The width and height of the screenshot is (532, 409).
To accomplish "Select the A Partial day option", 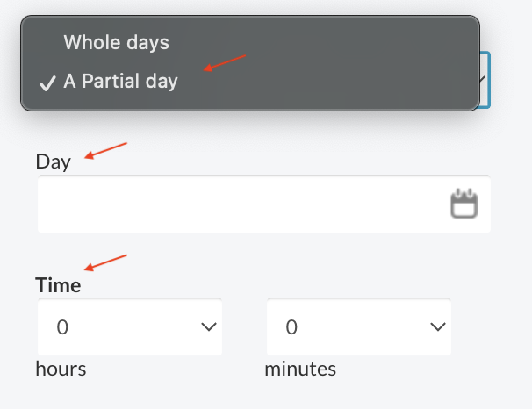I will point(120,83).
